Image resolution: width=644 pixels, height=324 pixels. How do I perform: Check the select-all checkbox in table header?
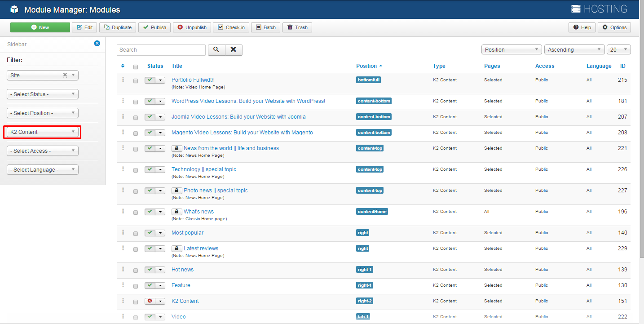click(136, 67)
